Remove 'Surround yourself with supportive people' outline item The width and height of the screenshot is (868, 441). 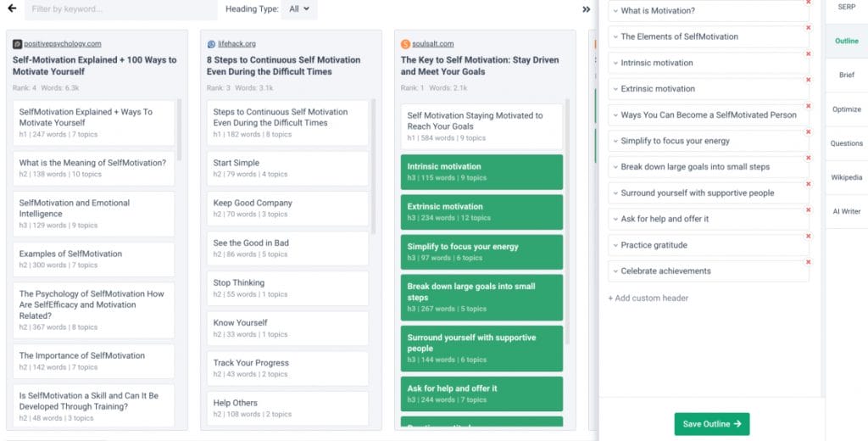click(808, 184)
